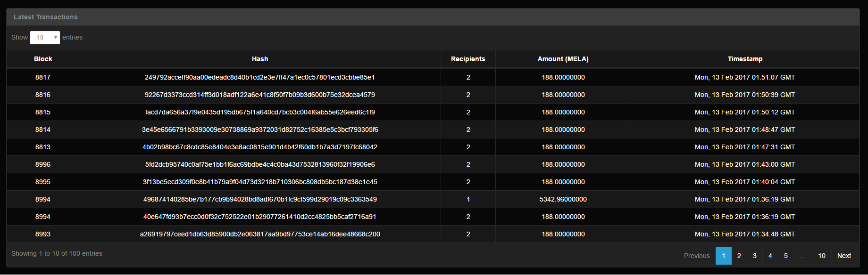Go to page 5 of transactions

786,256
